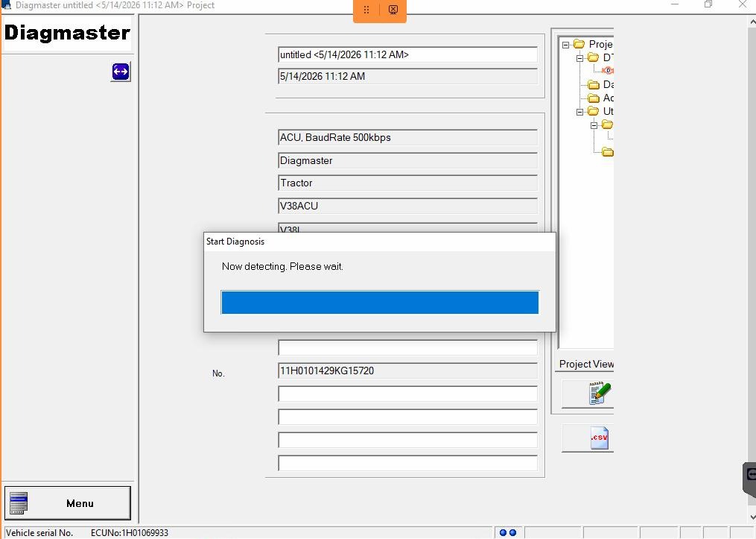This screenshot has width=756, height=539.
Task: Open the Menu button
Action: coord(68,502)
